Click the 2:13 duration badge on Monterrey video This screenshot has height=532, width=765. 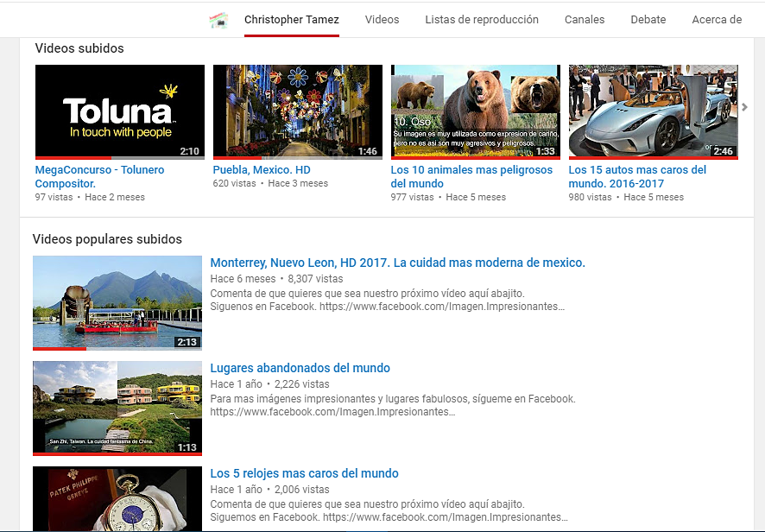[187, 342]
